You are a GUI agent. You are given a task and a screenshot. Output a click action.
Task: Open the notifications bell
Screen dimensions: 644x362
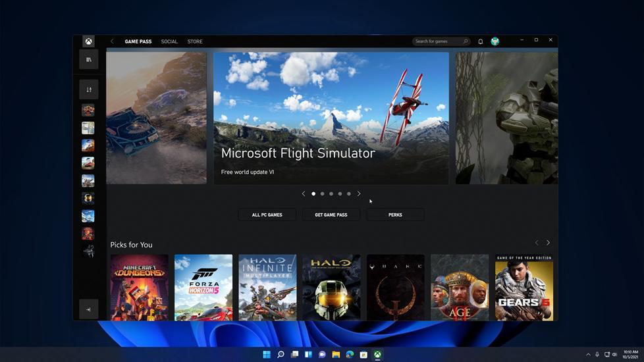[x=480, y=41]
